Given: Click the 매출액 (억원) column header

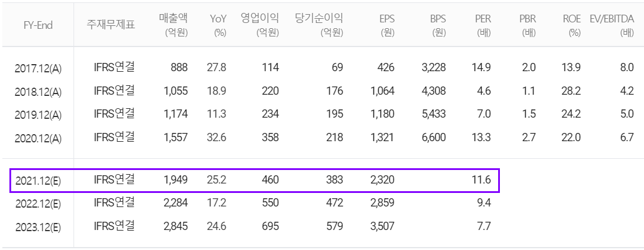Looking at the screenshot, I should click(x=173, y=25).
